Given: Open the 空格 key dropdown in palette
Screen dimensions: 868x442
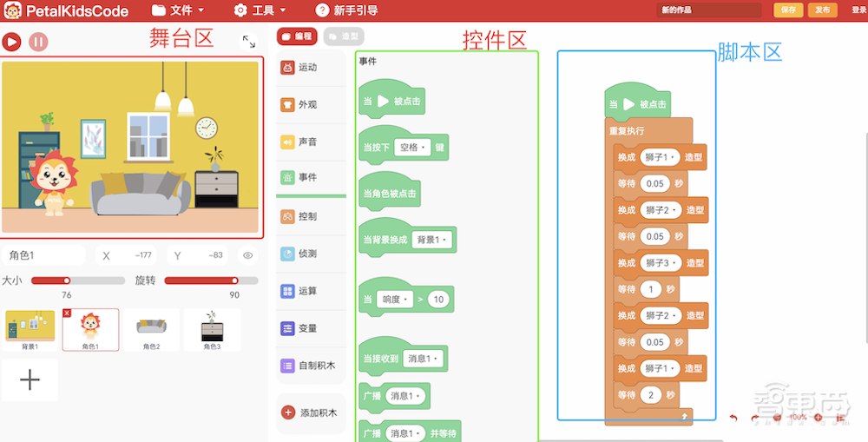Looking at the screenshot, I should click(412, 148).
